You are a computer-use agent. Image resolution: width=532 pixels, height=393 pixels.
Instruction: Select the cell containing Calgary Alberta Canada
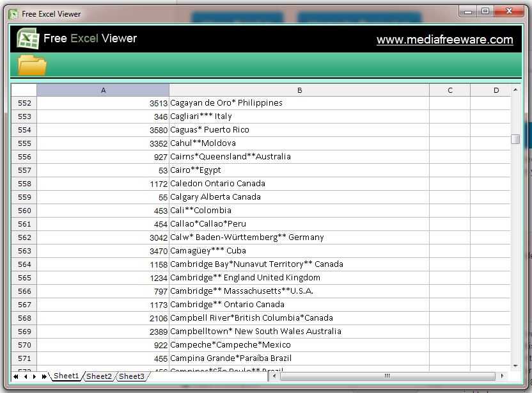tap(299, 197)
